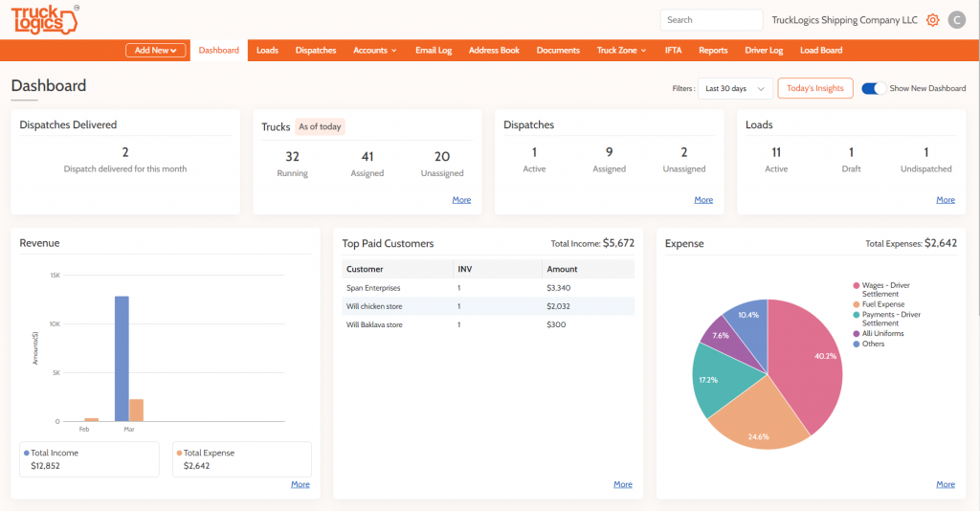Image resolution: width=980 pixels, height=511 pixels.
Task: Click the Total Expense legend box
Action: 242,459
